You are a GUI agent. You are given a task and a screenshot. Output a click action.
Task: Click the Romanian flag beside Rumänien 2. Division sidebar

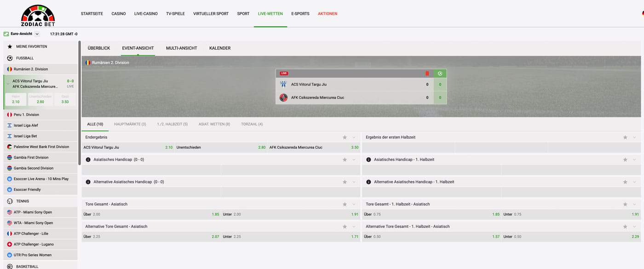(10, 69)
